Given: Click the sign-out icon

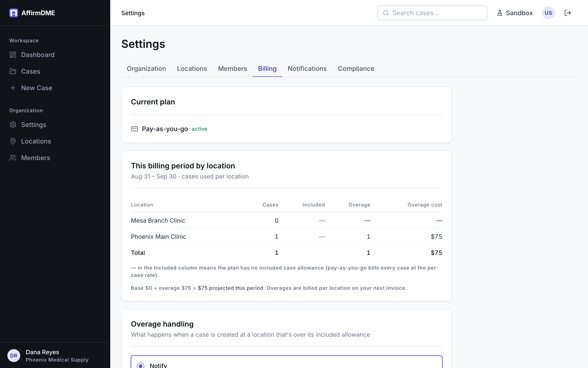Looking at the screenshot, I should click(568, 13).
